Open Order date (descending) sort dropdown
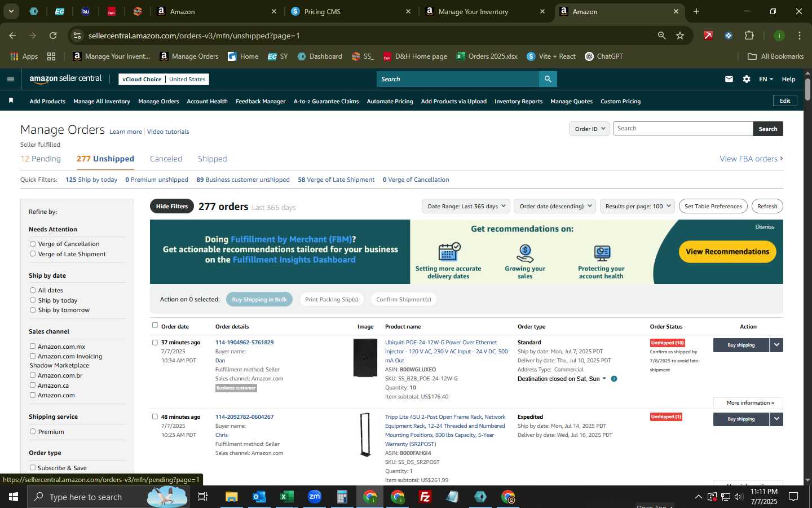This screenshot has width=812, height=508. point(555,206)
